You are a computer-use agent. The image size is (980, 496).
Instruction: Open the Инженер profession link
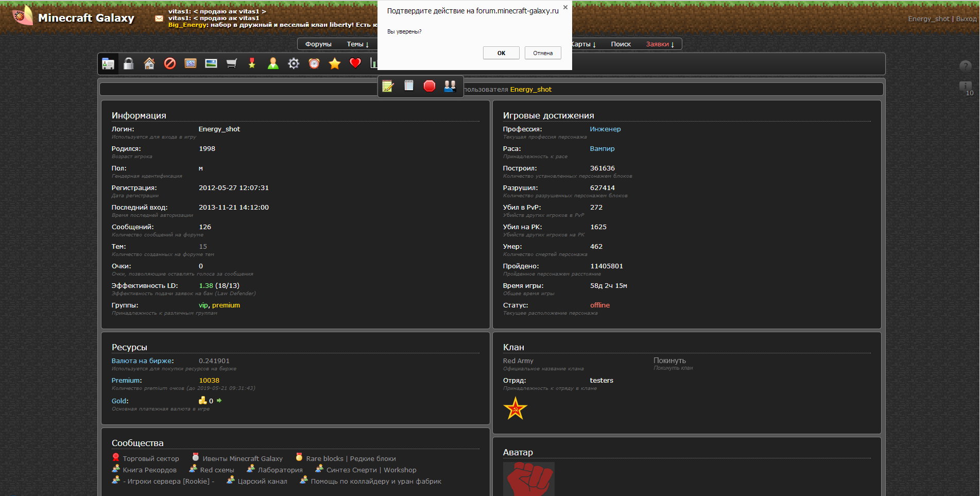(605, 129)
